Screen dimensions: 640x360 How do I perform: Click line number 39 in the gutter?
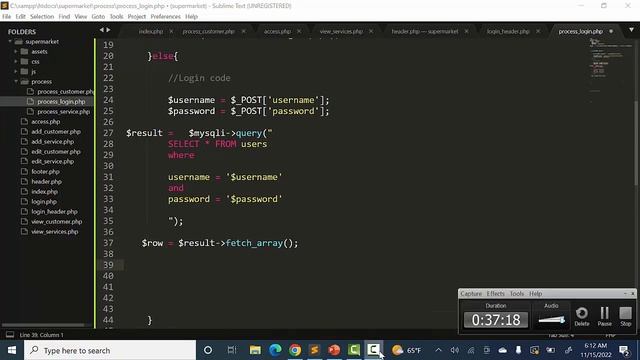[108, 265]
